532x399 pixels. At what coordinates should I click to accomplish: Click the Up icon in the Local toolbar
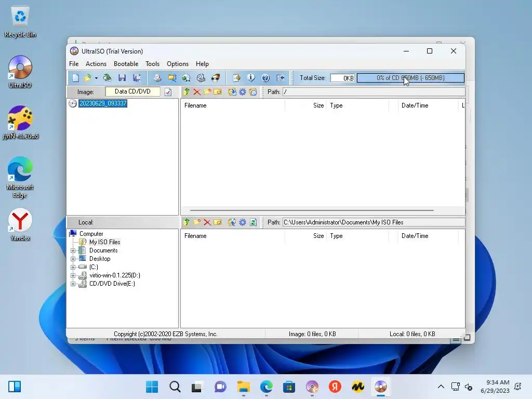(187, 222)
